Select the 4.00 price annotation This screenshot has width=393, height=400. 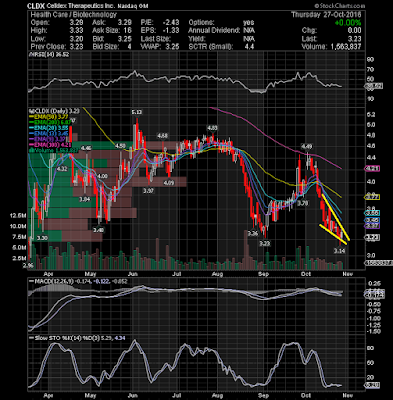(x=102, y=176)
